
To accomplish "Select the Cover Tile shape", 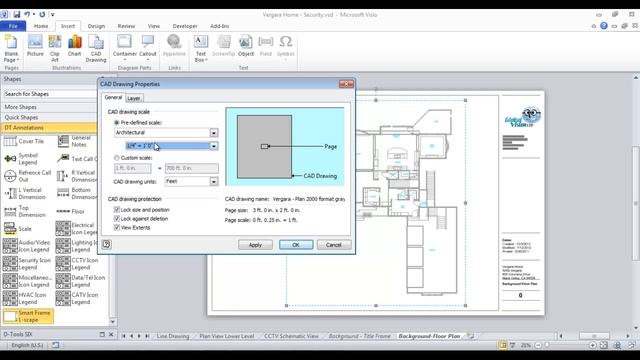I will [x=24, y=141].
